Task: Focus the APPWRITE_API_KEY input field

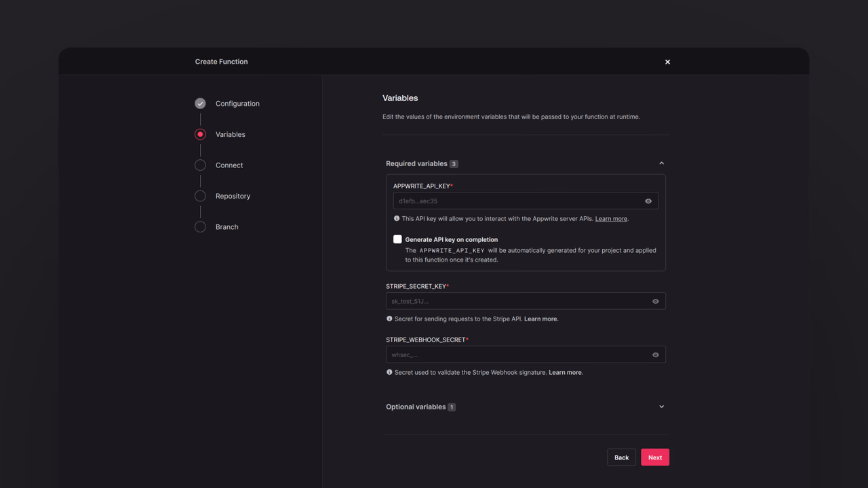Action: point(526,201)
